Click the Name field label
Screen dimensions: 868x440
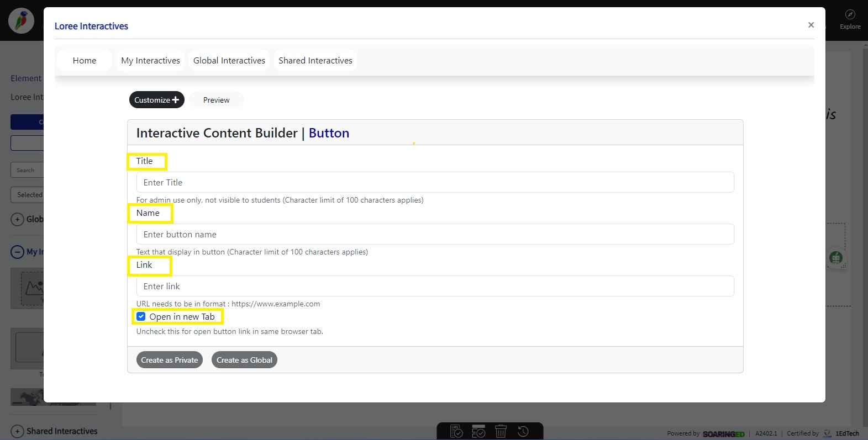(148, 213)
